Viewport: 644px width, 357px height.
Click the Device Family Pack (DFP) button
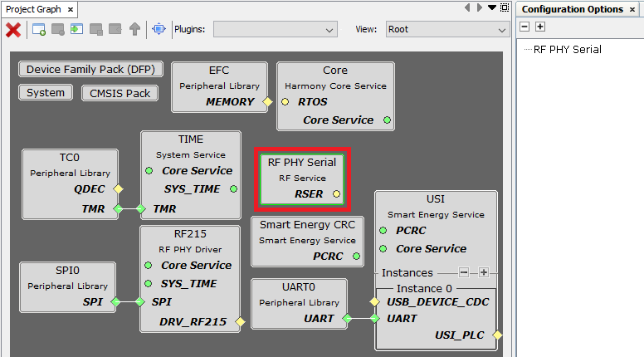[90, 70]
